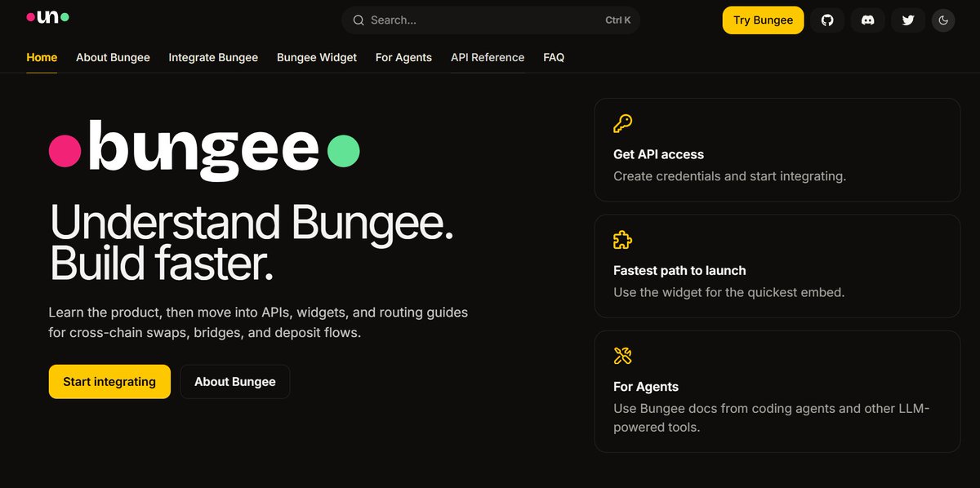Open the GitHub repository icon

pos(827,20)
